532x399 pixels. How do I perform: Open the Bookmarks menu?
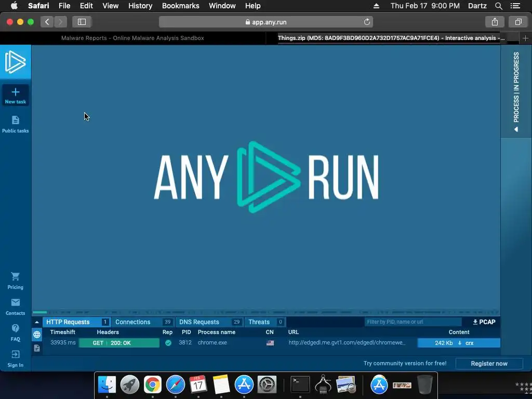tap(180, 6)
